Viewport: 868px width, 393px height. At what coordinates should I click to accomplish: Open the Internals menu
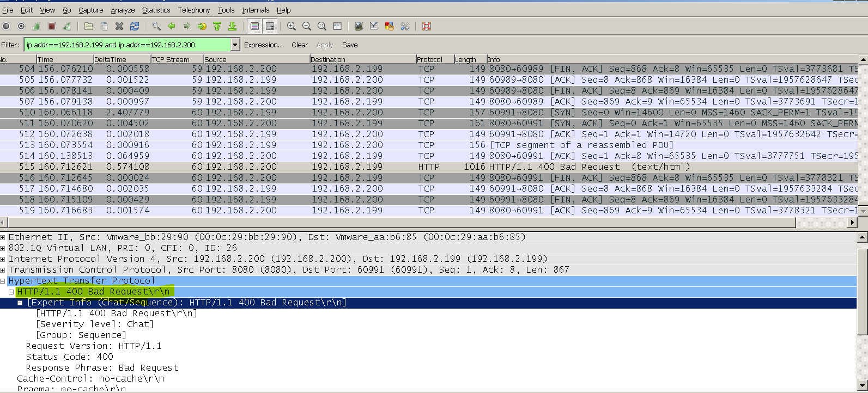tap(256, 10)
